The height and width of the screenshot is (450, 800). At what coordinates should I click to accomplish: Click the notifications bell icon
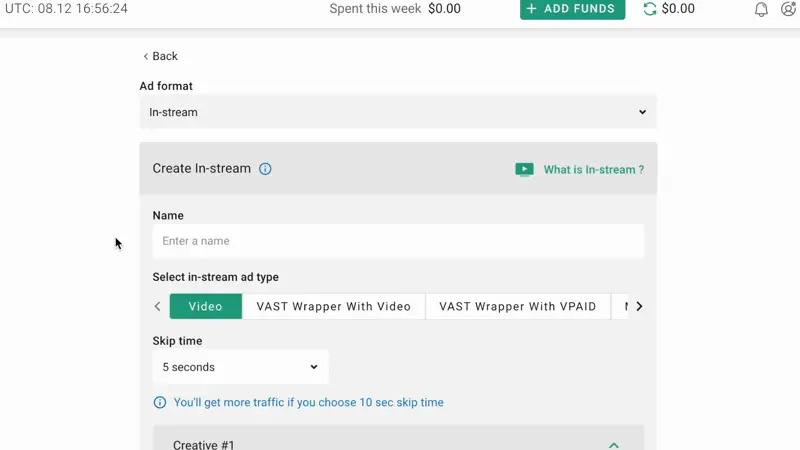[x=761, y=9]
